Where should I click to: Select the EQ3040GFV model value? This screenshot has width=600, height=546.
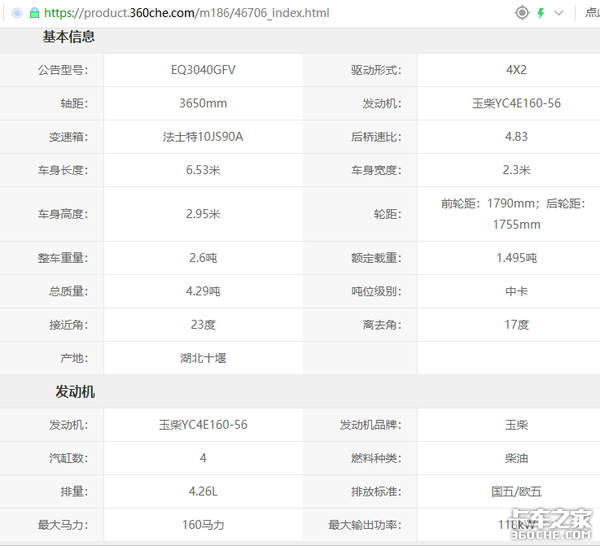203,70
